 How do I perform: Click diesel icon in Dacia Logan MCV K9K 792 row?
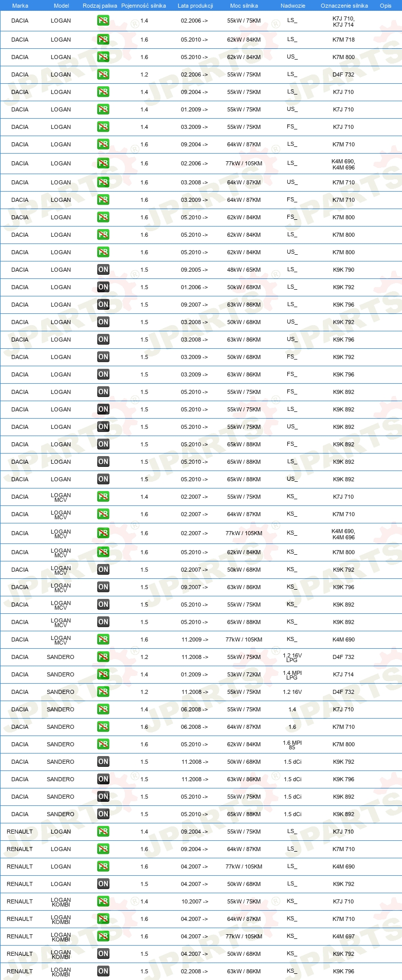tap(103, 570)
